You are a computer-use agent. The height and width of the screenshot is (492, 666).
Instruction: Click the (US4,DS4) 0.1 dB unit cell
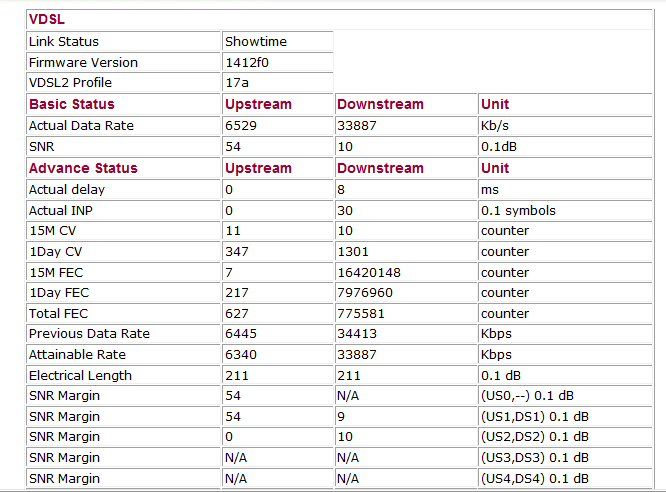[535, 478]
